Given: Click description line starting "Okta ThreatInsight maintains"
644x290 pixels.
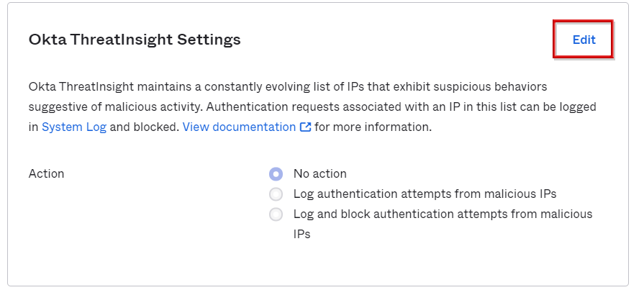Looking at the screenshot, I should click(288, 87).
